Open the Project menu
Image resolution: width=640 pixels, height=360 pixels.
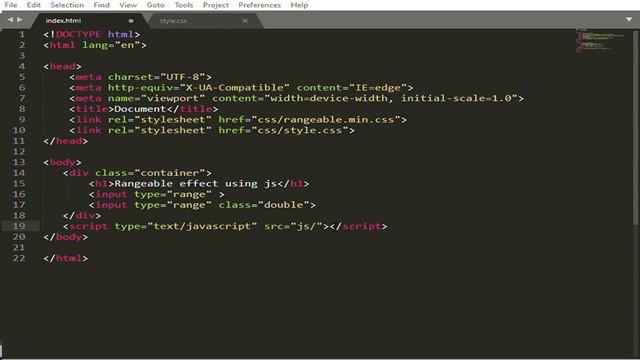(216, 5)
